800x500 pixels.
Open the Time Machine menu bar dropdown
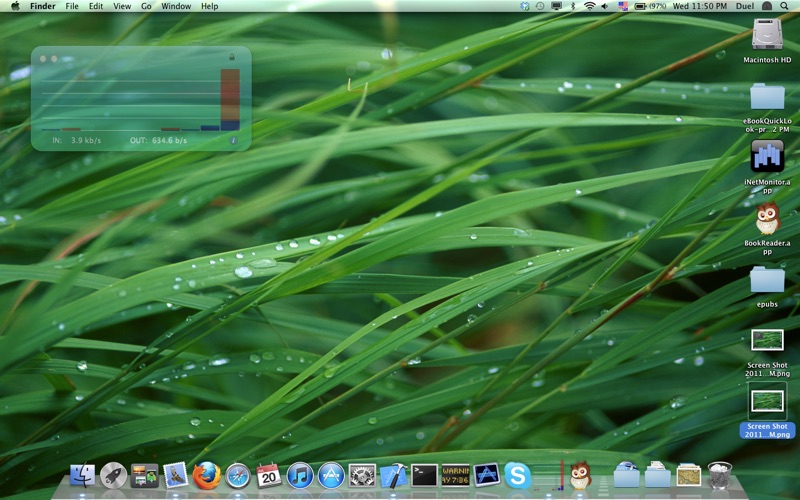click(540, 6)
